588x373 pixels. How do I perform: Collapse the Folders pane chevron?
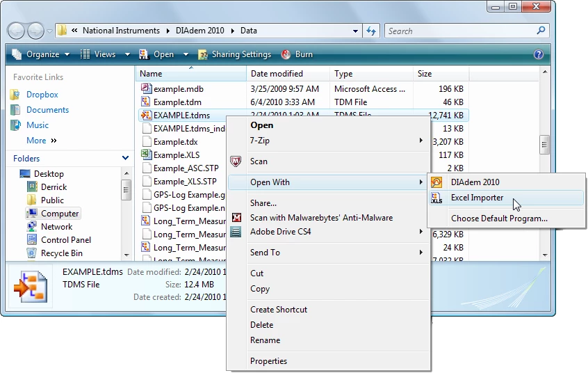tap(125, 159)
